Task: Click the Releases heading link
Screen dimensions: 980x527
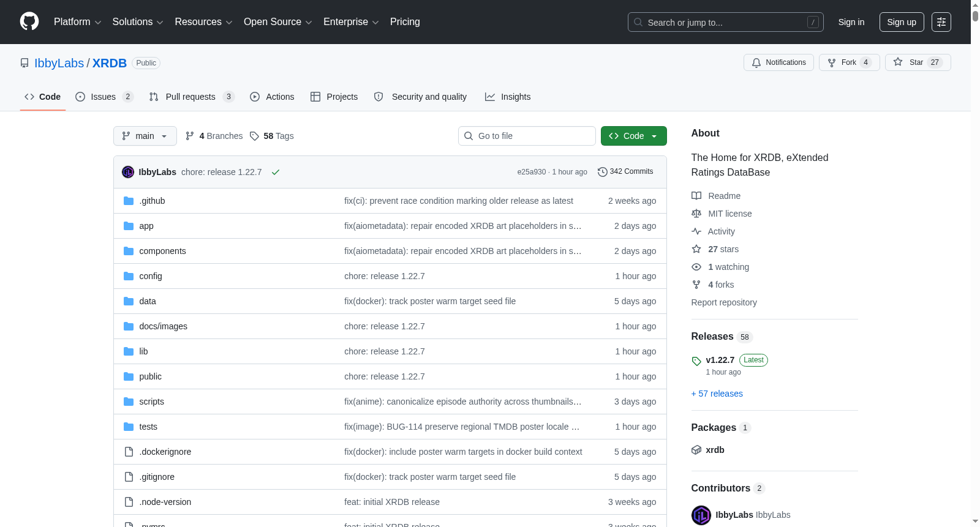Action: click(x=712, y=337)
